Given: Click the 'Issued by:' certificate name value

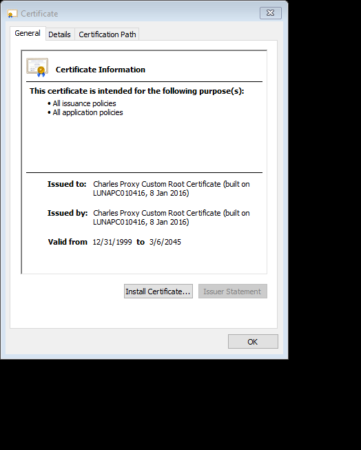Looking at the screenshot, I should pos(171,218).
